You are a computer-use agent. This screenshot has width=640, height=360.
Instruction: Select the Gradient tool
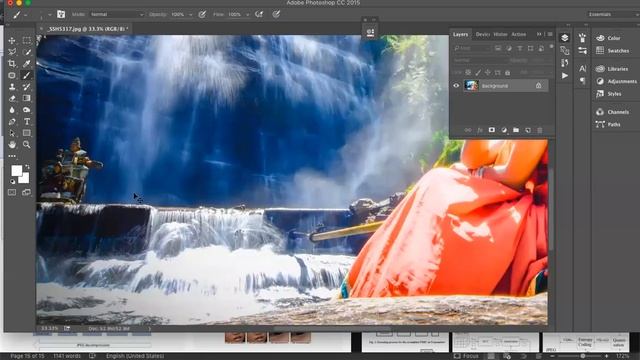click(x=27, y=98)
